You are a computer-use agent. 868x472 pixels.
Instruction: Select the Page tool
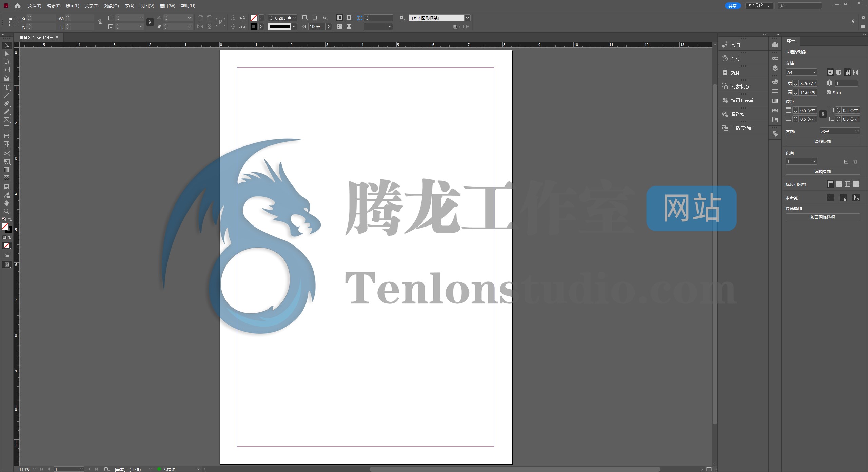[x=7, y=62]
